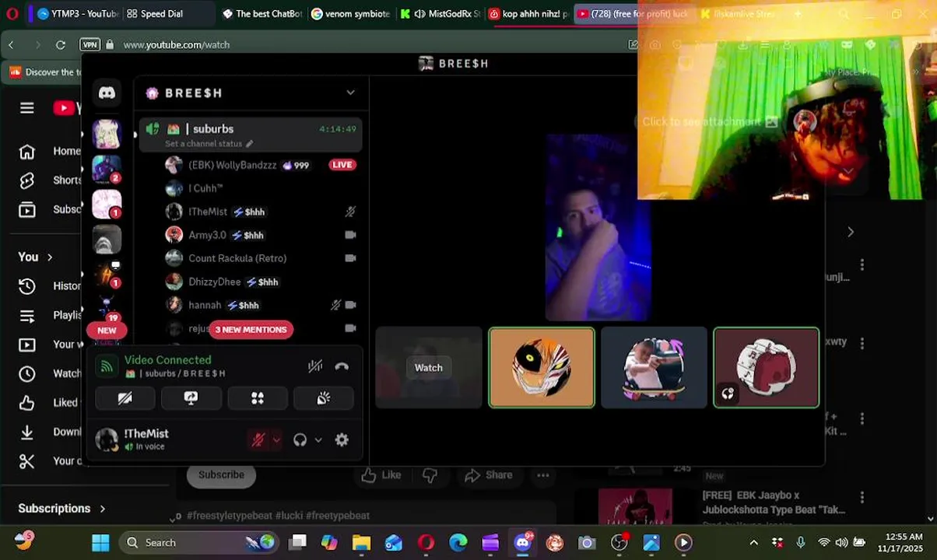937x560 pixels.
Task: Click the Windows taskbar Search box
Action: pyautogui.click(x=200, y=543)
